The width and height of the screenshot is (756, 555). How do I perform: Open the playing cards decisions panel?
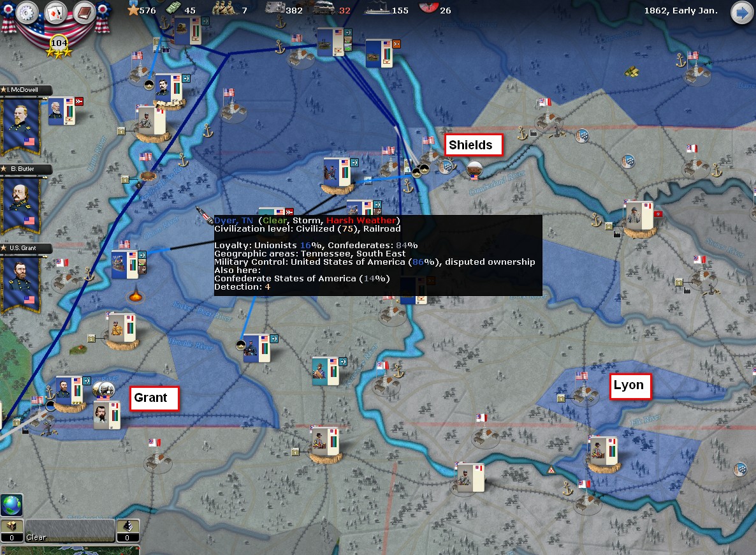[x=57, y=11]
